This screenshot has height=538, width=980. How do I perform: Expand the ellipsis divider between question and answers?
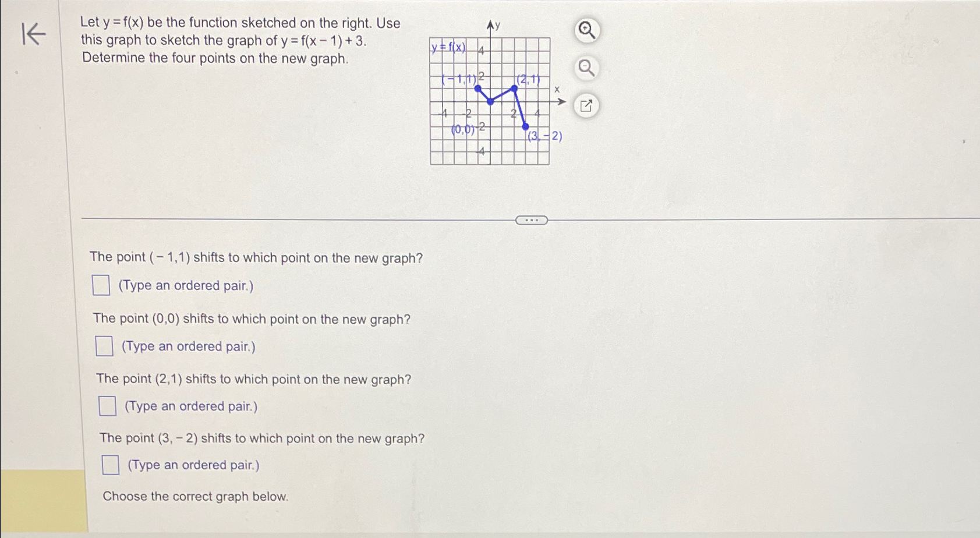[532, 220]
